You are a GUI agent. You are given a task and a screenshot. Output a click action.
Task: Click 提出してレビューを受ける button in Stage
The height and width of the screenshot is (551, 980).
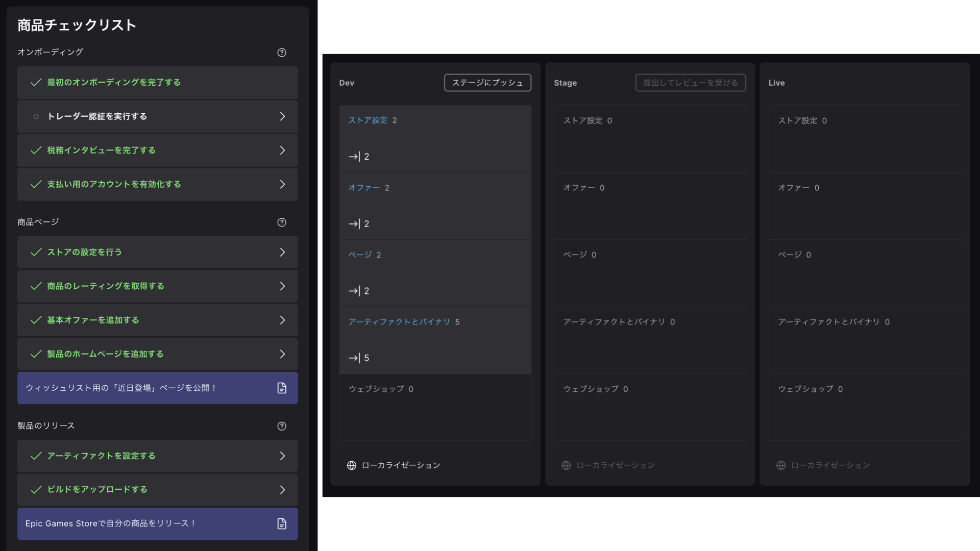pyautogui.click(x=690, y=83)
